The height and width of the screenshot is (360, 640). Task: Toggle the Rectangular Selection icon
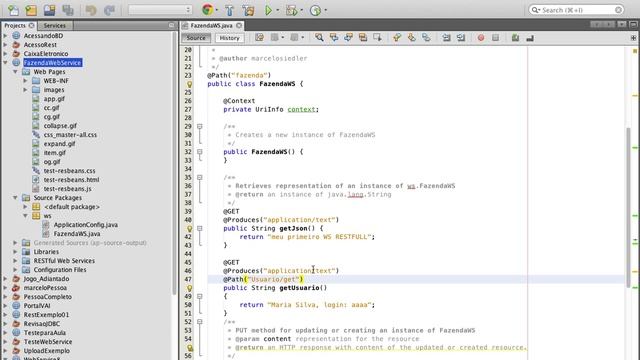tap(378, 38)
